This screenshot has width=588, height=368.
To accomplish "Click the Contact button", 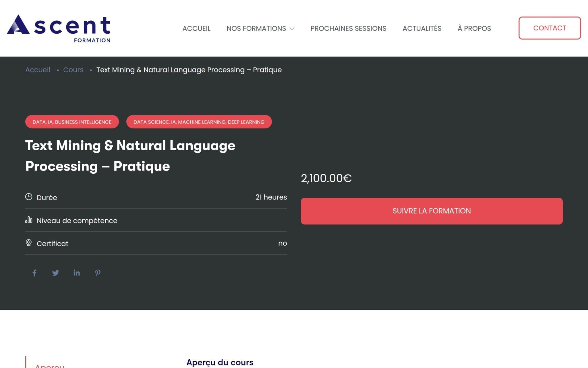I will 550,28.
